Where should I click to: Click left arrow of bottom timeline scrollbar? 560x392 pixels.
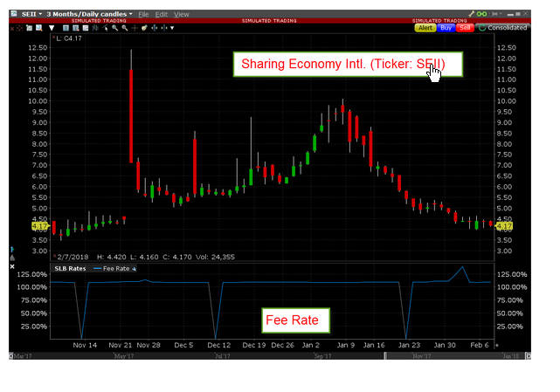point(10,356)
